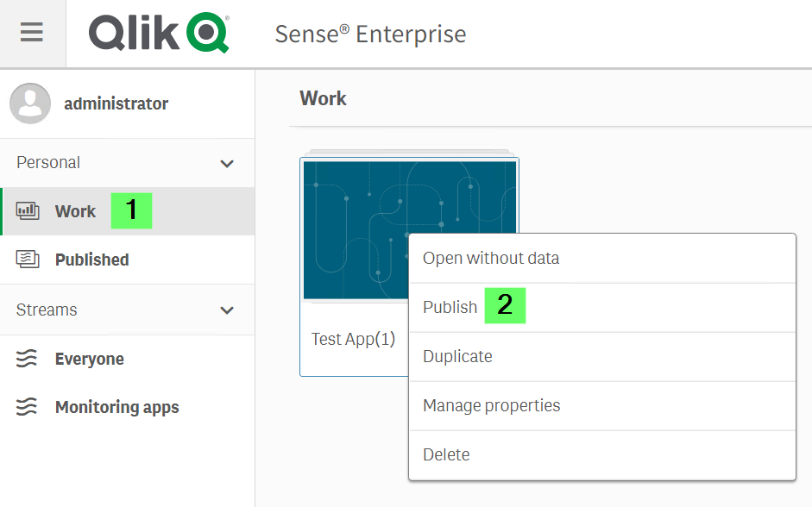Select Delete from the context menu
Viewport: 812px width, 507px height.
(x=446, y=454)
